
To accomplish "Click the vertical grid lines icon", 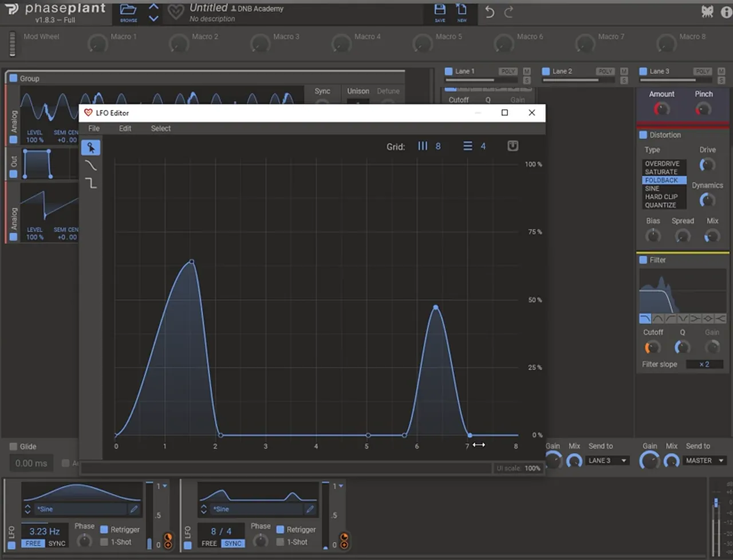I will click(x=423, y=146).
